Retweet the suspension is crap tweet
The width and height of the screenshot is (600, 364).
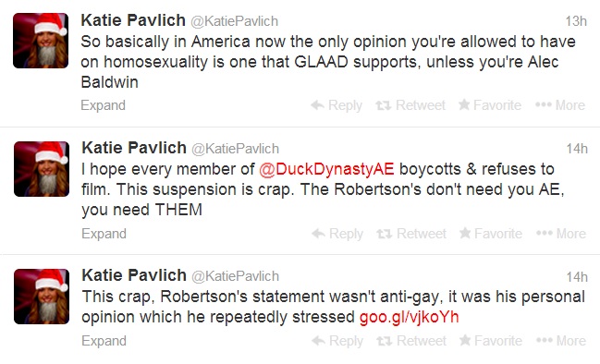coord(411,233)
